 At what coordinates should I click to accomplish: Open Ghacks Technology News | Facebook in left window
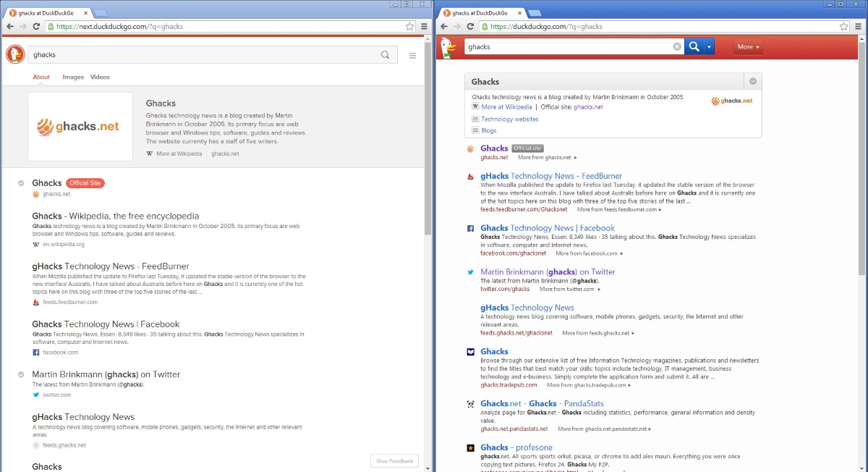click(x=106, y=324)
